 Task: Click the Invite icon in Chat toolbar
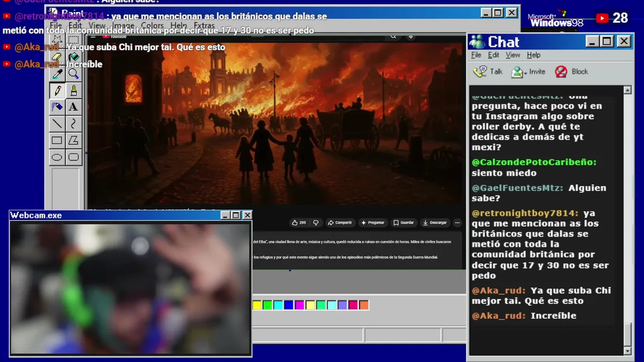tap(517, 72)
